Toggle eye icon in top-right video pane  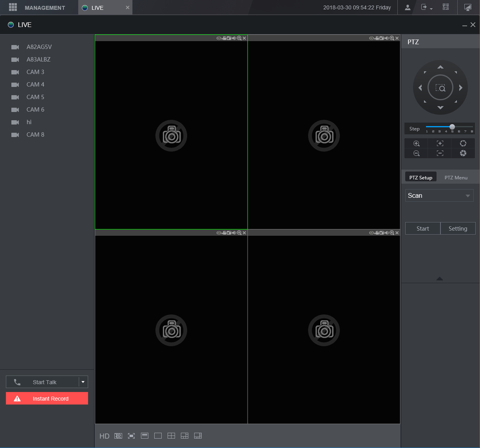371,38
